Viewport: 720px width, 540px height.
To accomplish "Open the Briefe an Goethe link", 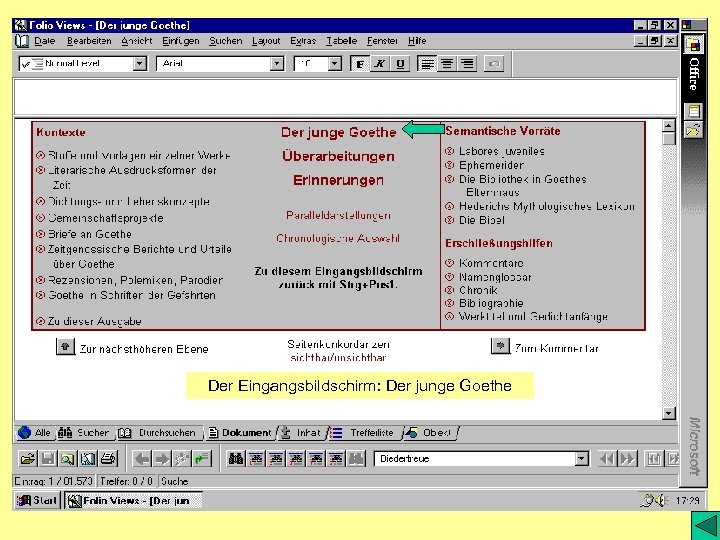I will [90, 234].
